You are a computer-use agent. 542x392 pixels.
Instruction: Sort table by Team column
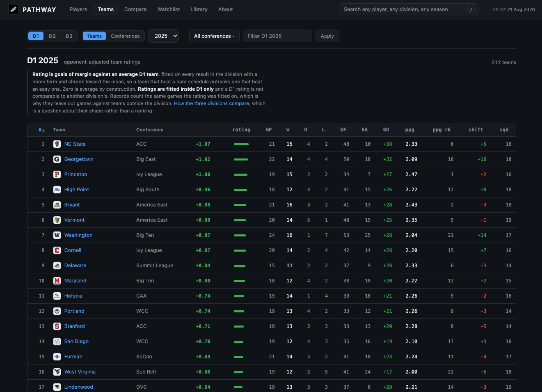(59, 130)
